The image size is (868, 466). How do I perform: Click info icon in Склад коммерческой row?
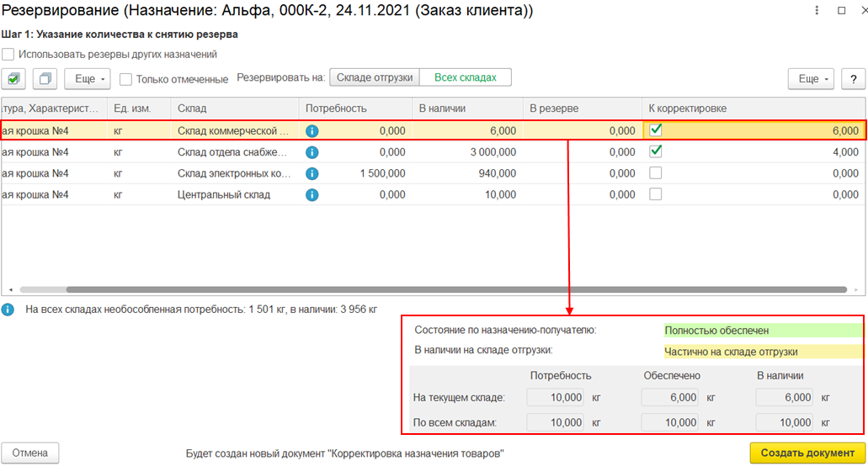point(312,131)
